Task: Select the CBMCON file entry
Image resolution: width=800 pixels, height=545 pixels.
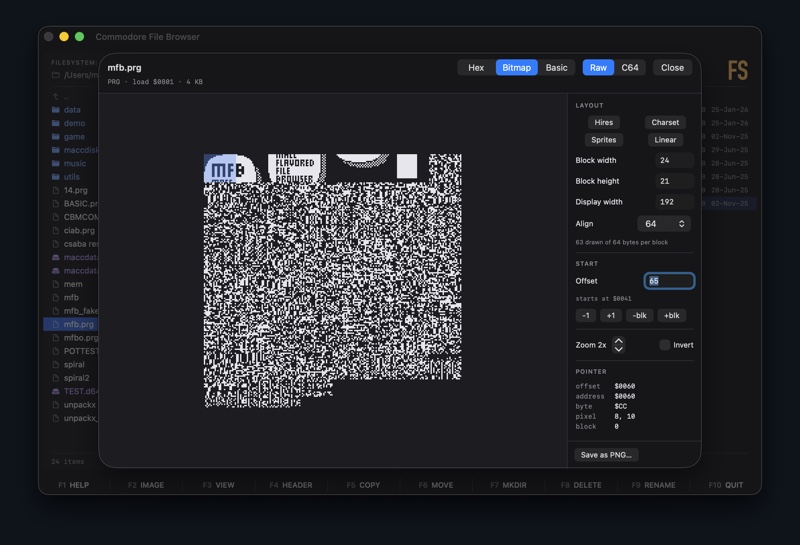Action: 71,217
